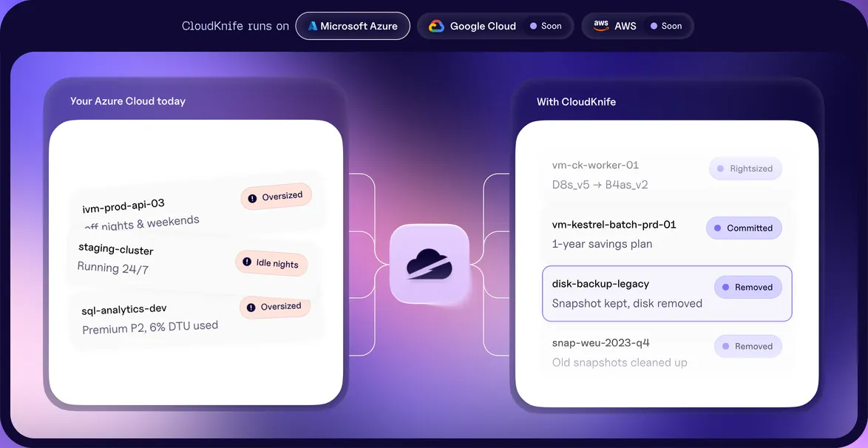Click the 'Premium P2, 6% DTU used' text
This screenshot has width=868, height=448.
[150, 327]
